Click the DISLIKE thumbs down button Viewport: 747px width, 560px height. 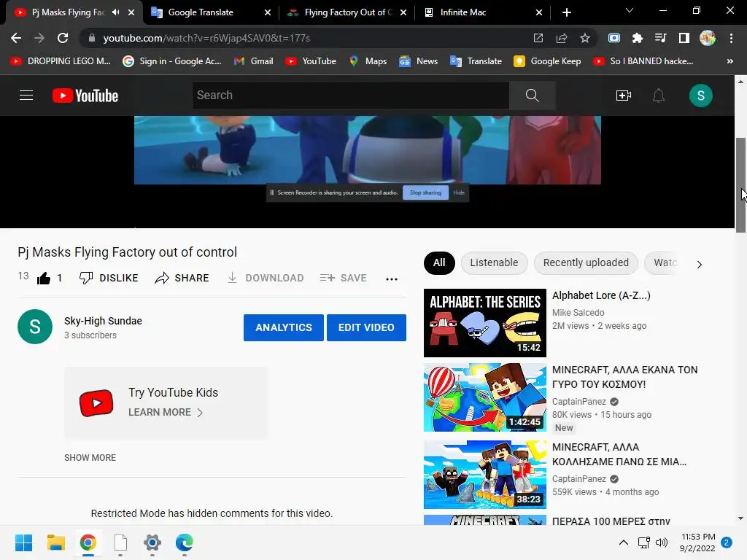(x=109, y=278)
